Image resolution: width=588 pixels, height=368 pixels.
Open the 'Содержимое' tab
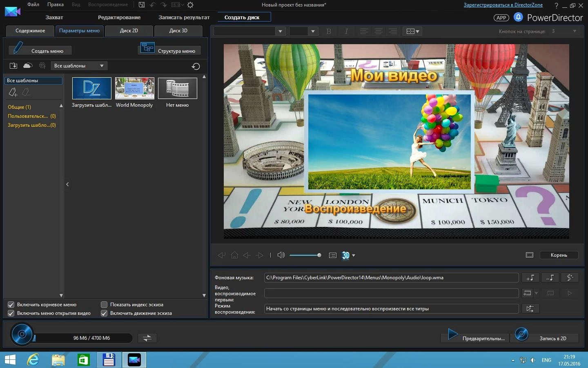coord(30,31)
